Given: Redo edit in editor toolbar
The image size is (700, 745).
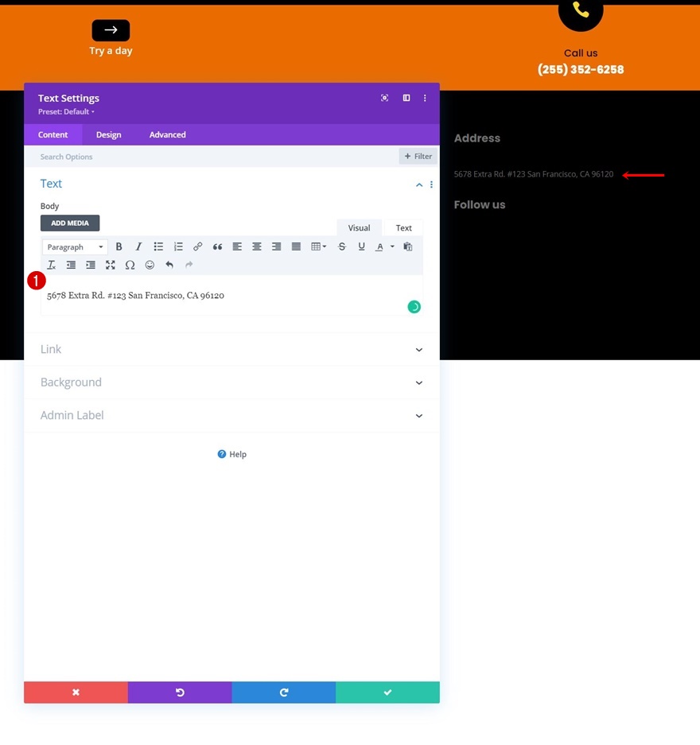Looking at the screenshot, I should (x=189, y=265).
